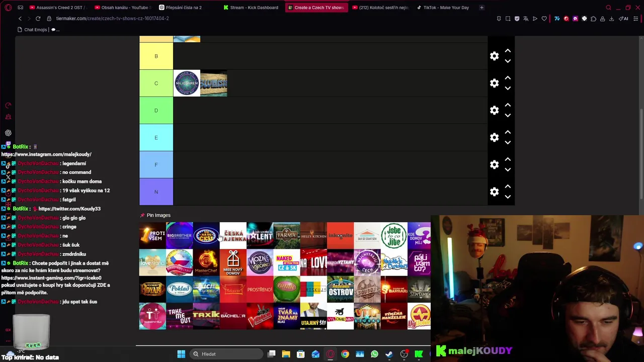Open the Opera AI assistant button

pyautogui.click(x=624, y=19)
